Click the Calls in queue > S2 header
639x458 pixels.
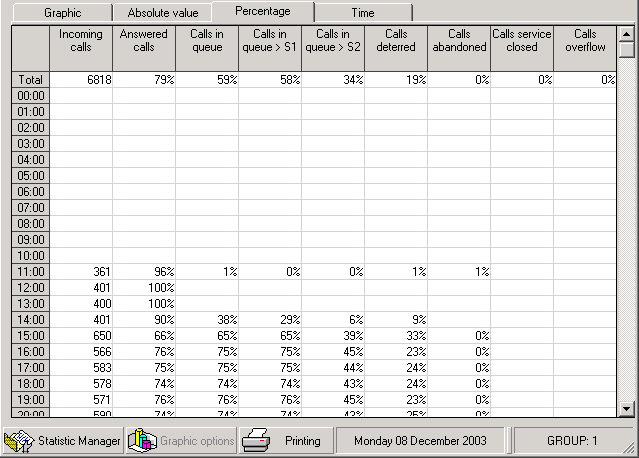[333, 48]
